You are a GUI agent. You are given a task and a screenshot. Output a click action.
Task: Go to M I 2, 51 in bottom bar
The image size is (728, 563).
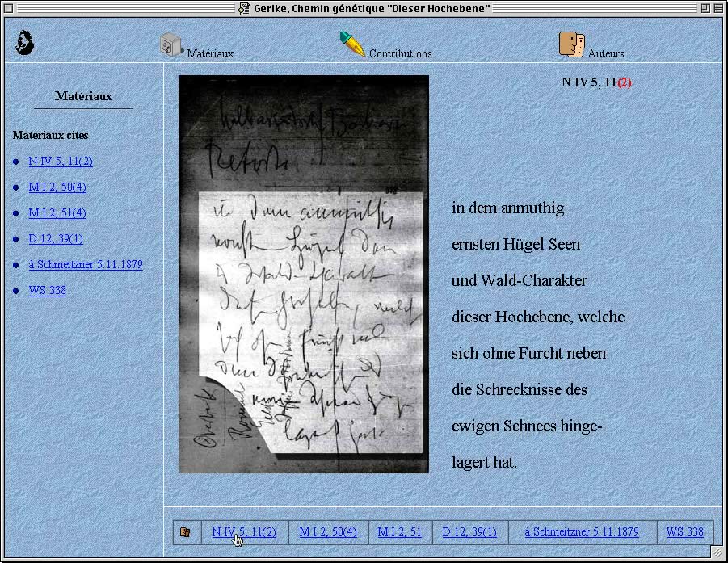coord(399,532)
